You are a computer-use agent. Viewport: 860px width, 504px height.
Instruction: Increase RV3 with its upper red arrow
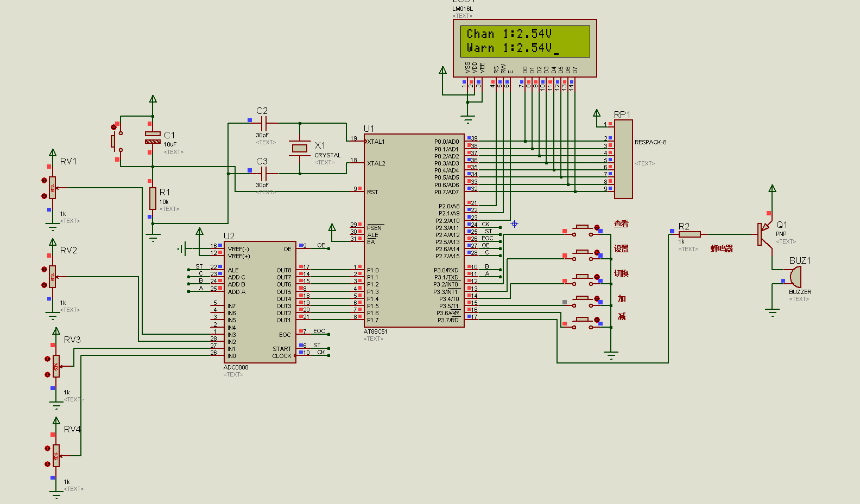point(48,359)
